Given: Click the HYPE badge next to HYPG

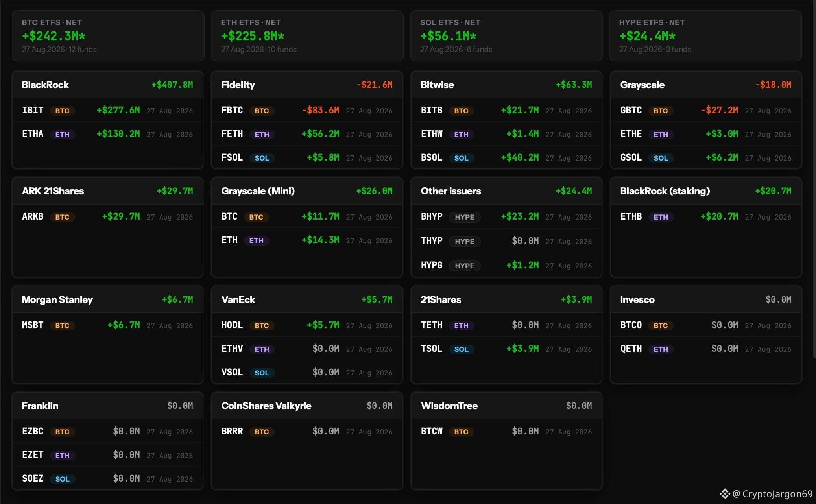Looking at the screenshot, I should coord(465,266).
